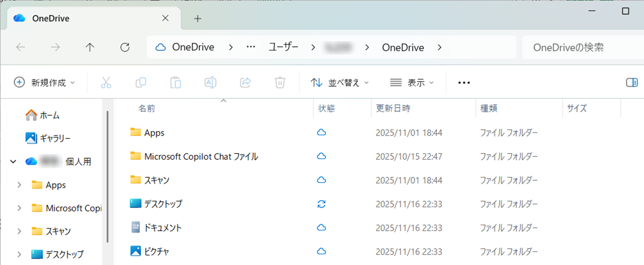Go up one folder level
The height and width of the screenshot is (265, 644).
90,47
